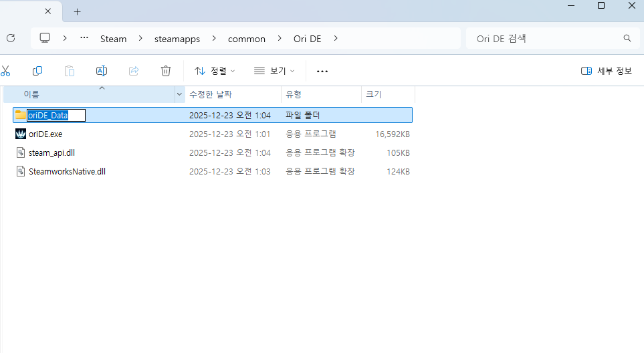This screenshot has width=644, height=353.
Task: Click the 파일 폴더 type cell
Action: coord(303,116)
